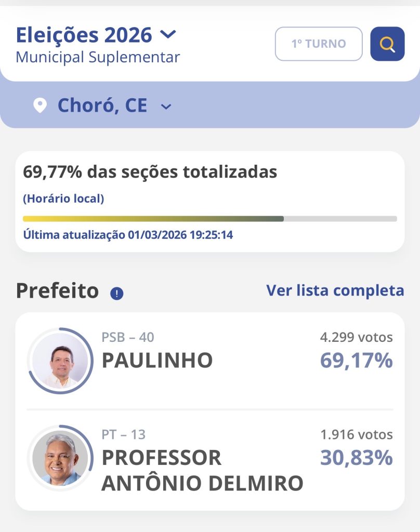
Task: Click the sections totalized progress bar
Action: (x=209, y=219)
